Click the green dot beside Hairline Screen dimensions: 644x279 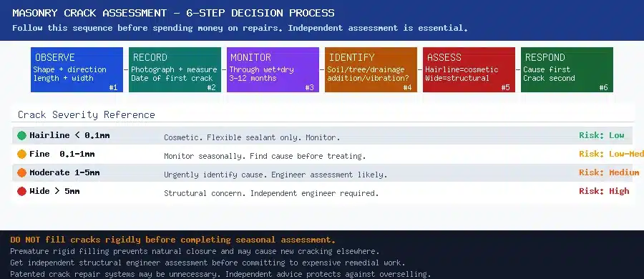point(21,136)
